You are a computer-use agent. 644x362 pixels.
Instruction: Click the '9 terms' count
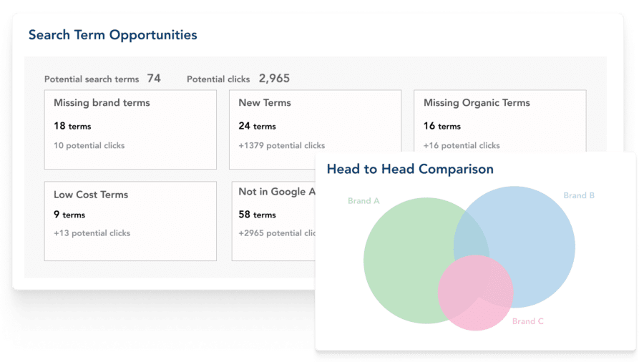pyautogui.click(x=69, y=215)
